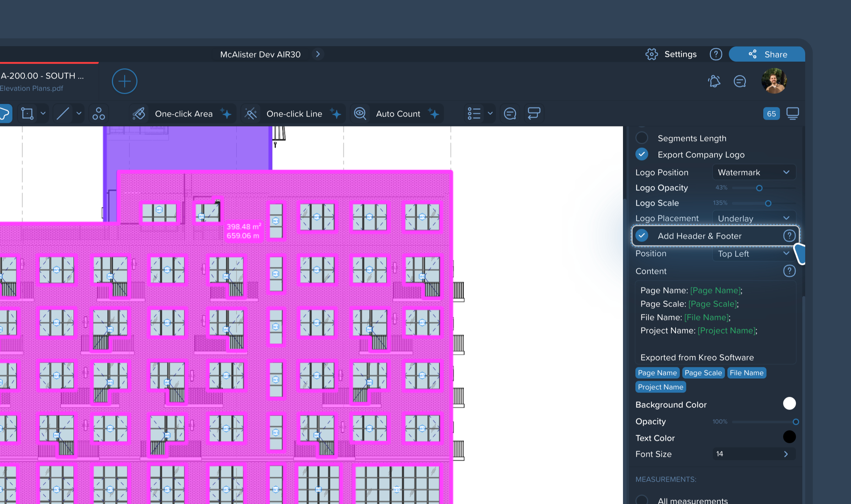Insert the Page Scale tag
This screenshot has height=504, width=851.
pos(703,373)
